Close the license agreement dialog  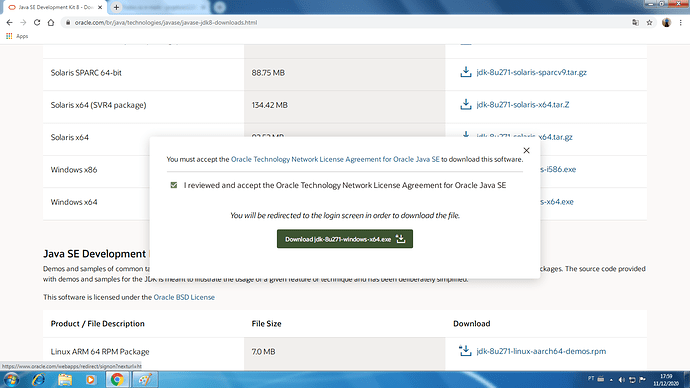[526, 150]
